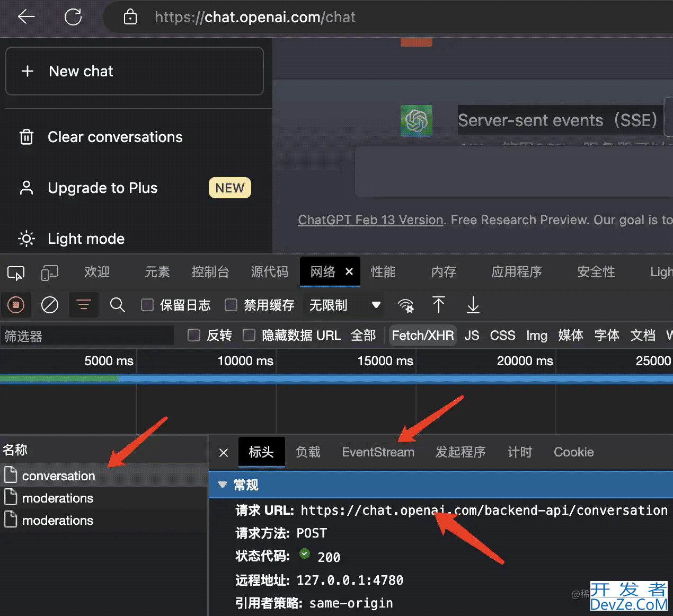Click the trash icon beside Clear conversations
The height and width of the screenshot is (616, 673).
(x=26, y=137)
